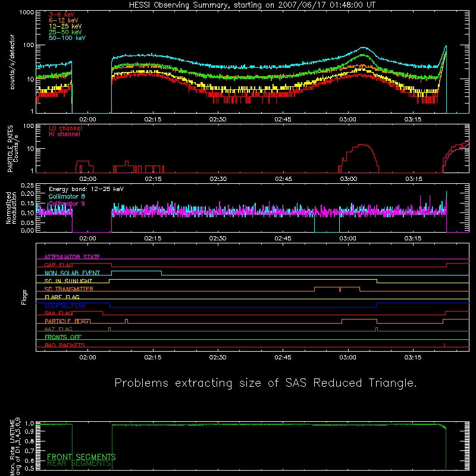The image size is (476, 476).
Task: Click the 50-100 keV curve peak near 03:00
Action: point(364,48)
